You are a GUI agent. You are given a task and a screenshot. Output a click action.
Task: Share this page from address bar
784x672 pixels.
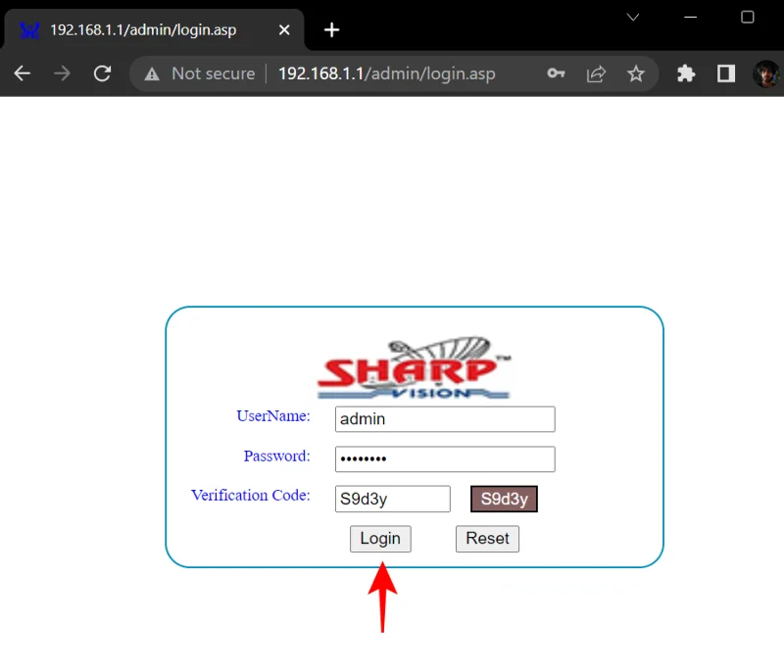pyautogui.click(x=596, y=73)
